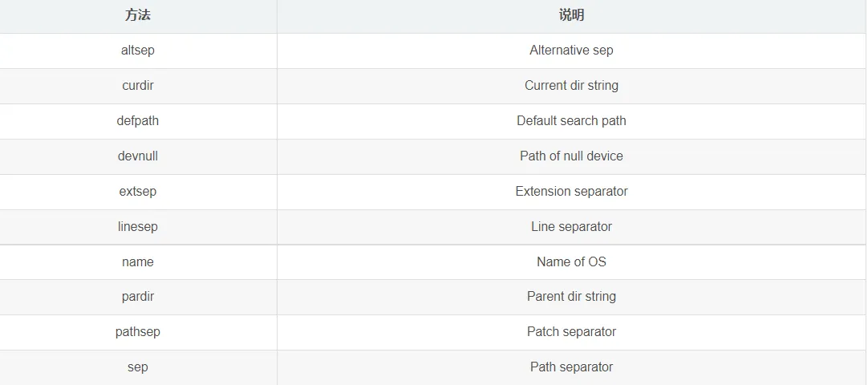Select the curdir method cell
This screenshot has height=385, width=868.
[138, 86]
